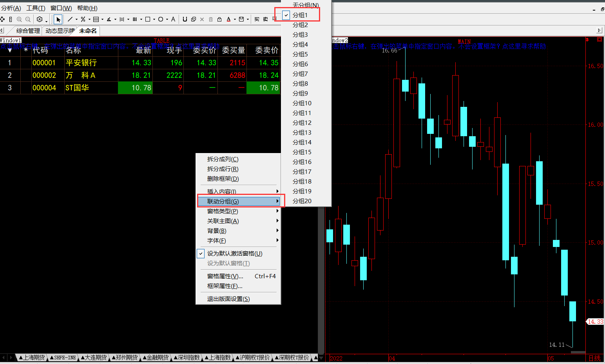The image size is (605, 364).
Task: Select the 沪期权T报价 bottom tab
Action: (253, 357)
